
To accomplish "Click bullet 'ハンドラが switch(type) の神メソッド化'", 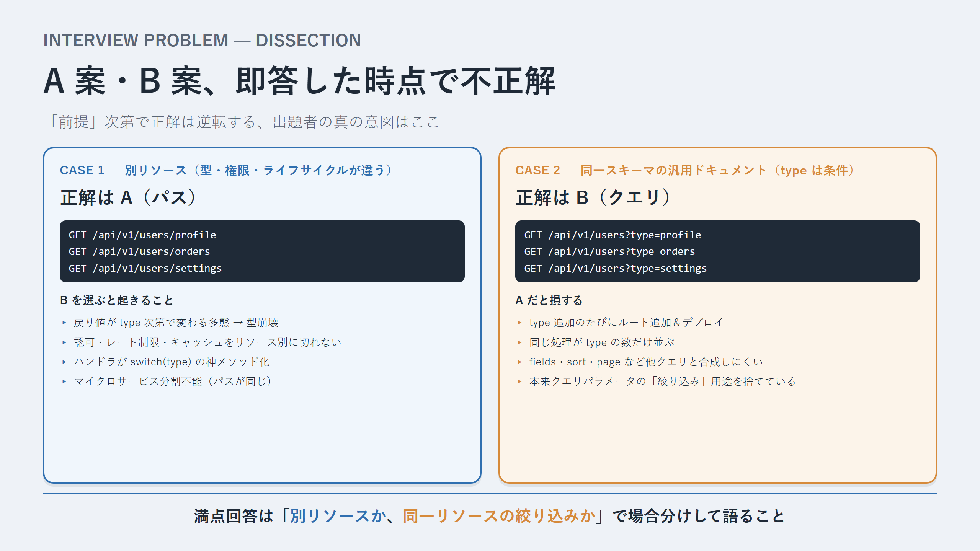I will (x=172, y=362).
